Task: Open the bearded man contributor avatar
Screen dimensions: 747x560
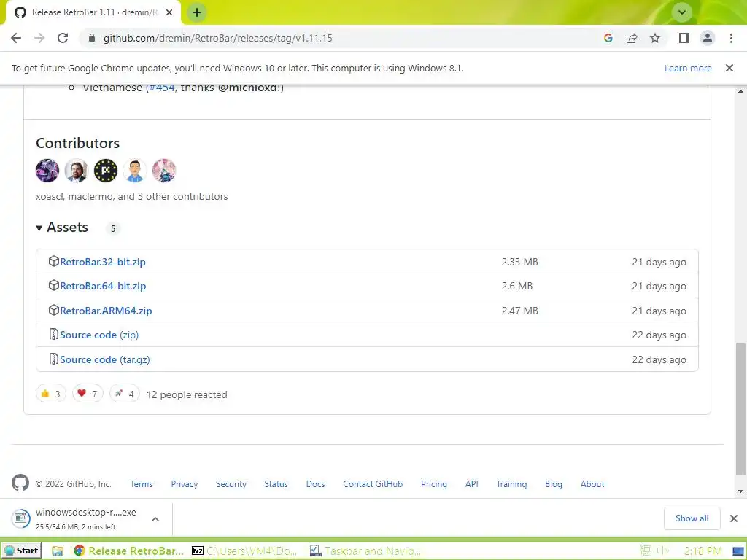Action: tap(76, 171)
